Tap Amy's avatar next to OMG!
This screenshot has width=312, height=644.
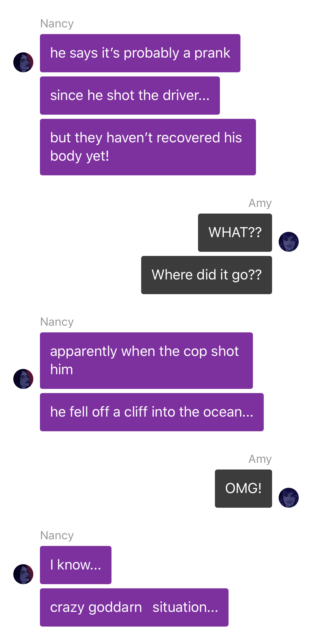tap(289, 498)
